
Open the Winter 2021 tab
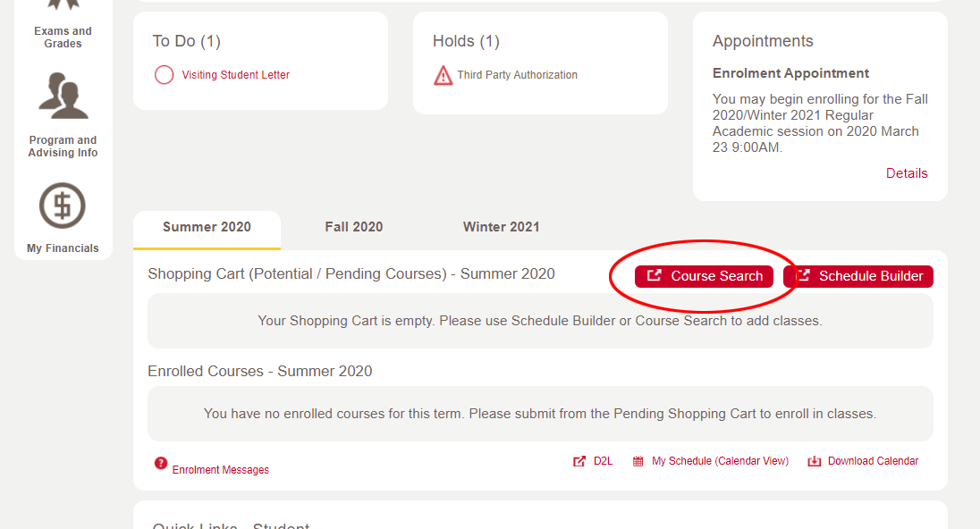click(501, 227)
